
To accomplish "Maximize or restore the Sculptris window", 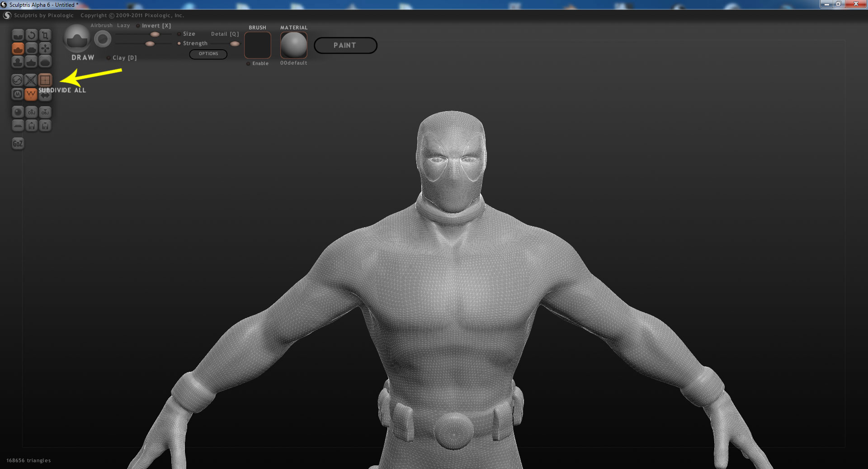I will point(839,4).
